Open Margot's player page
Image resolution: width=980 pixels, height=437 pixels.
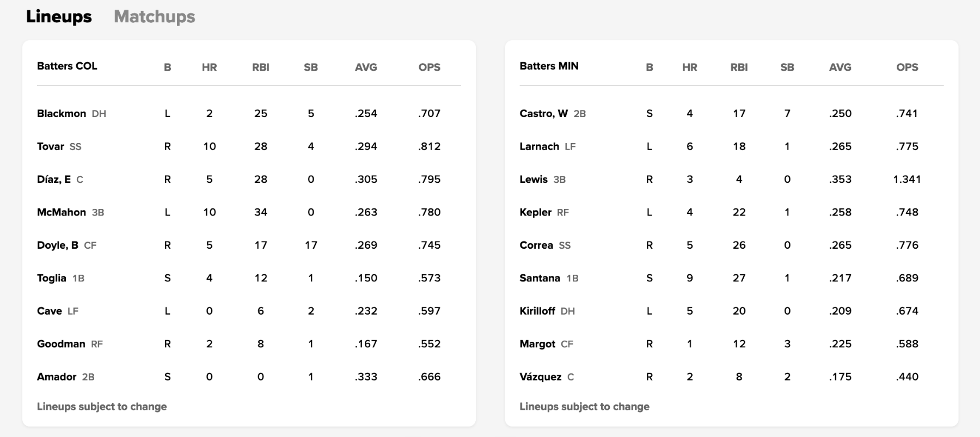tap(537, 344)
